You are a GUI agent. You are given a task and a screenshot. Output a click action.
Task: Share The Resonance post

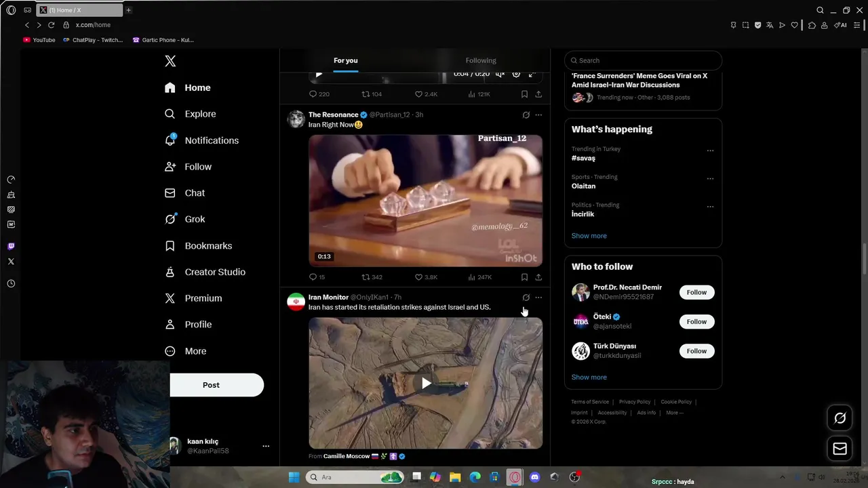pyautogui.click(x=538, y=277)
